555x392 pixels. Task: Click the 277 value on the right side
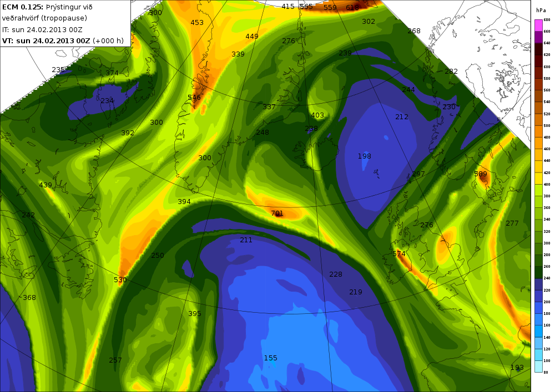point(512,223)
